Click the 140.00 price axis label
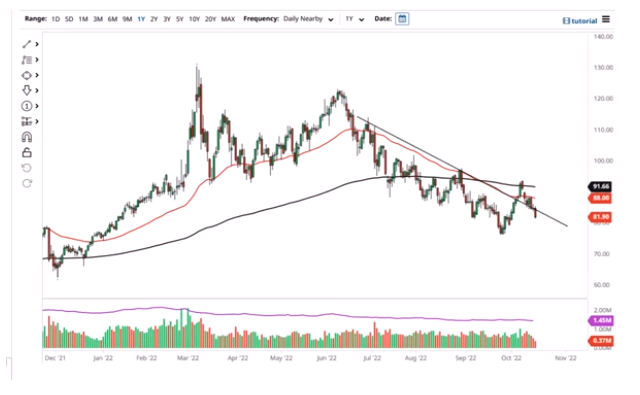Screen dimensions: 640x395 tap(603, 37)
